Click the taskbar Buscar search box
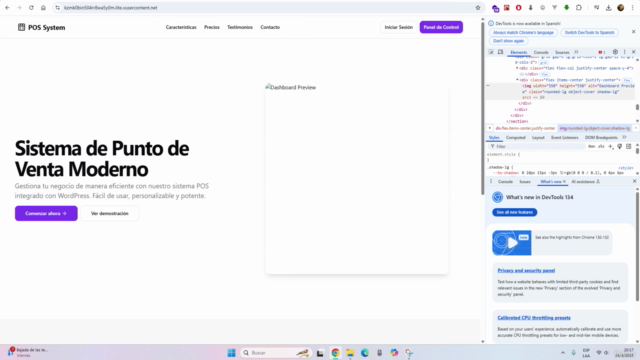The height and width of the screenshot is (360, 640). tap(276, 353)
